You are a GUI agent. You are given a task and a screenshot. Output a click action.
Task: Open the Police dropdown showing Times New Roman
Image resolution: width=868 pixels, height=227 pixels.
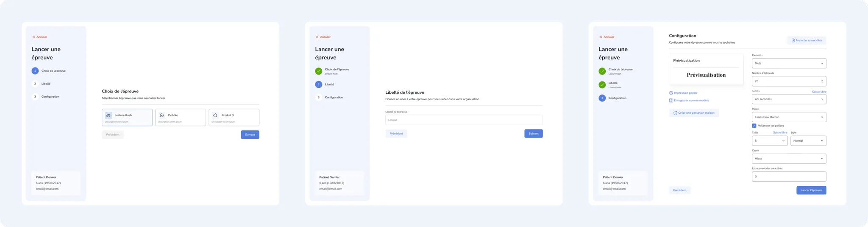tap(789, 117)
